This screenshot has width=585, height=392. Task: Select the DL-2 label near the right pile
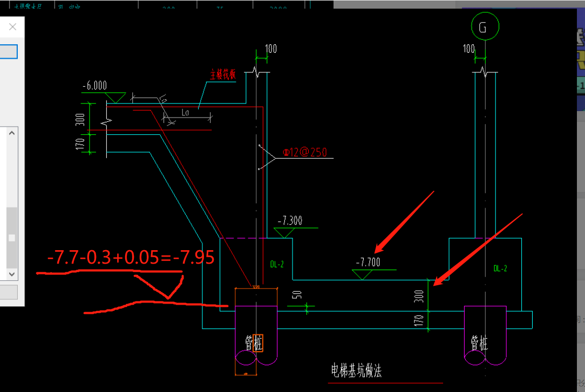point(500,268)
